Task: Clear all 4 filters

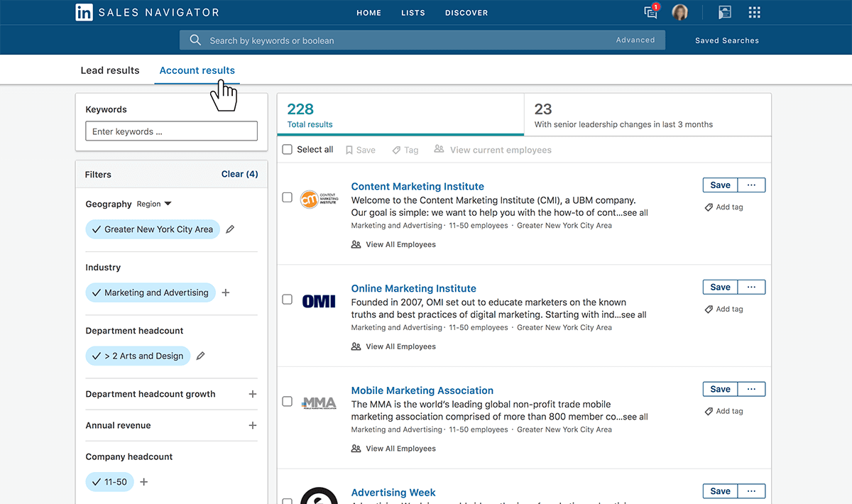Action: point(240,174)
